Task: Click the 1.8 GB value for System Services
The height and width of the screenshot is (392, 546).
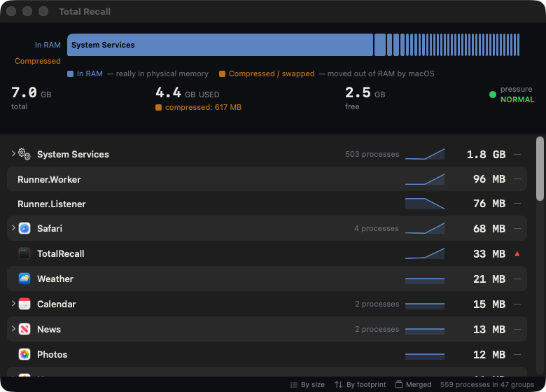Action: (x=486, y=154)
